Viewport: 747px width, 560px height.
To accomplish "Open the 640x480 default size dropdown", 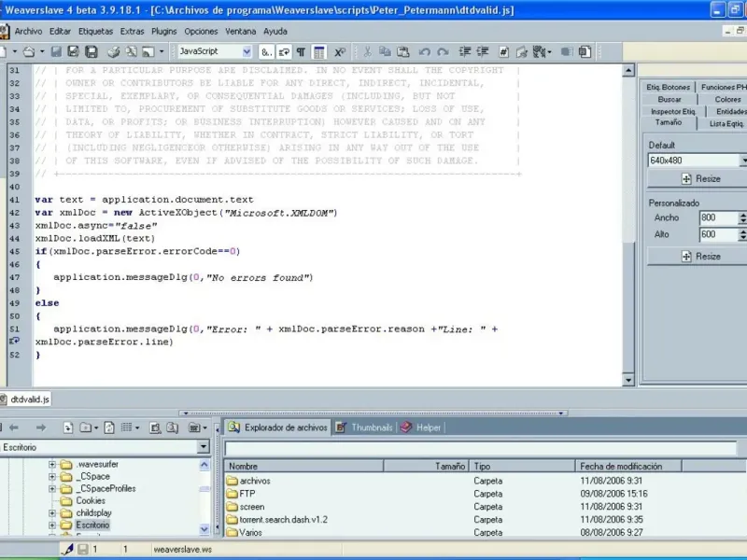I will coord(743,161).
